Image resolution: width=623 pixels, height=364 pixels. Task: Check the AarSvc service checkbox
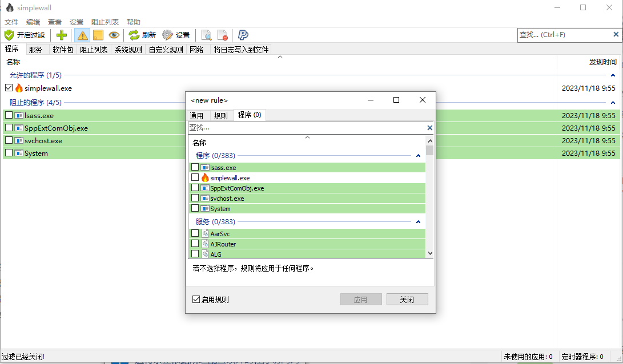tap(195, 233)
